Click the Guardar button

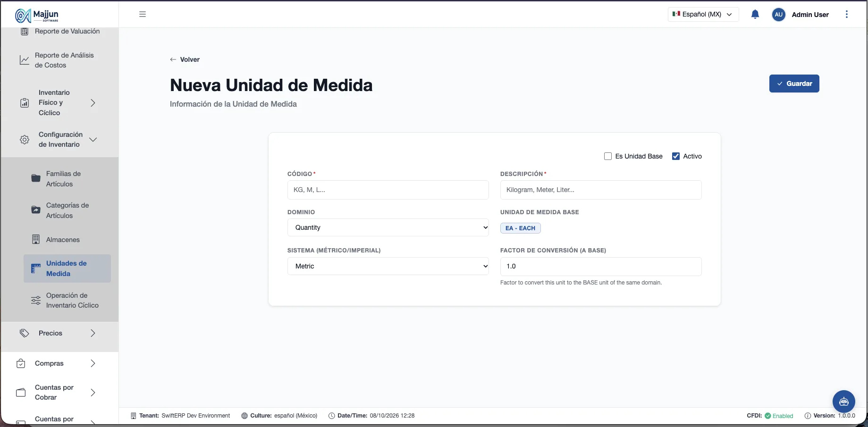(794, 84)
